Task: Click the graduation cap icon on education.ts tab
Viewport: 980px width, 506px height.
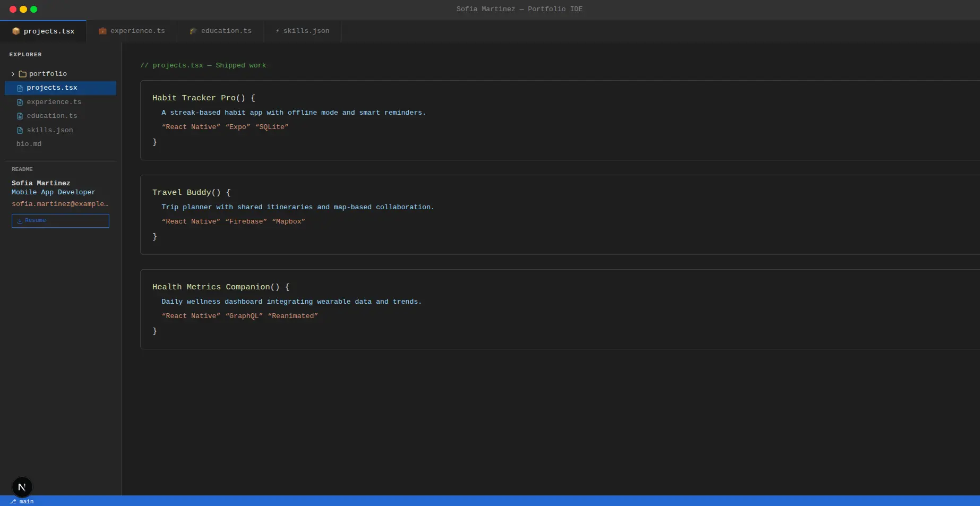Action: [x=193, y=31]
